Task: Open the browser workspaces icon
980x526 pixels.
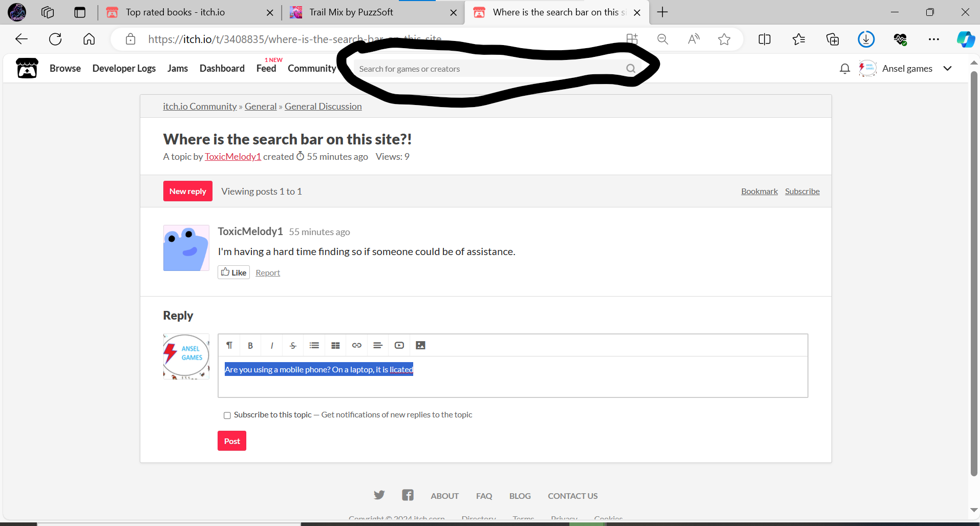Action: 48,12
